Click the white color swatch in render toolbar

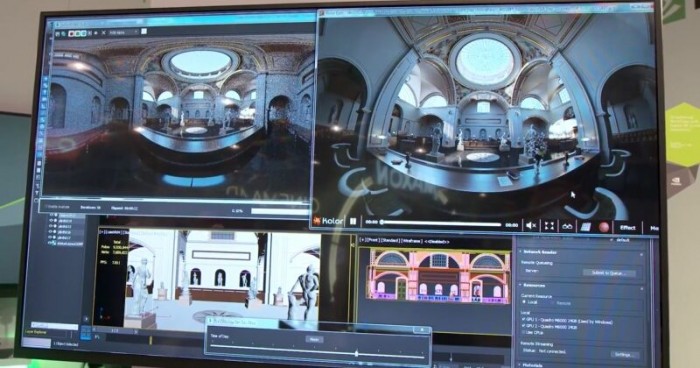click(144, 31)
